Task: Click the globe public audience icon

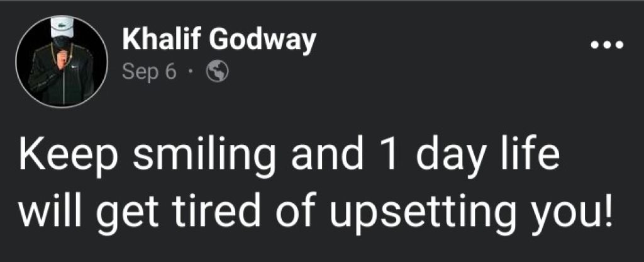Action: tap(217, 72)
